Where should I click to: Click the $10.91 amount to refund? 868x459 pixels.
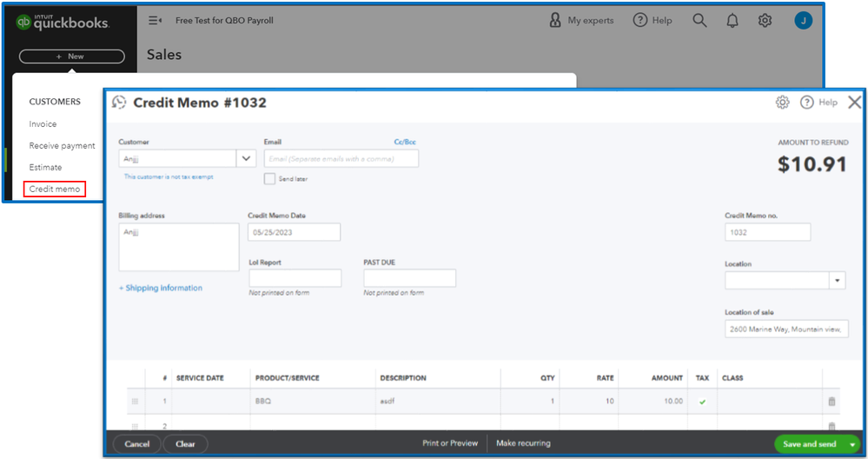(812, 164)
